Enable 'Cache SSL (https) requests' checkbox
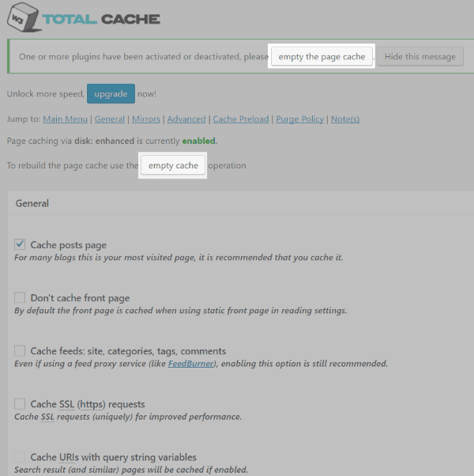The height and width of the screenshot is (476, 474). (20, 404)
